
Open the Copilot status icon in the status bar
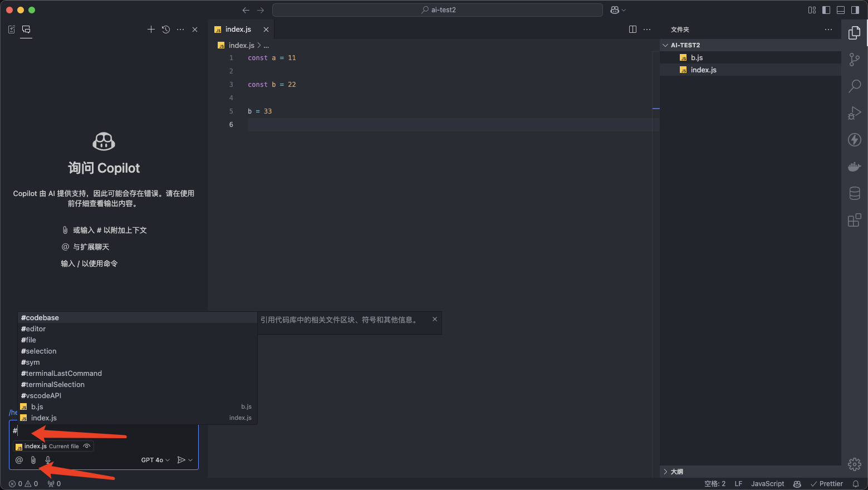pos(797,484)
